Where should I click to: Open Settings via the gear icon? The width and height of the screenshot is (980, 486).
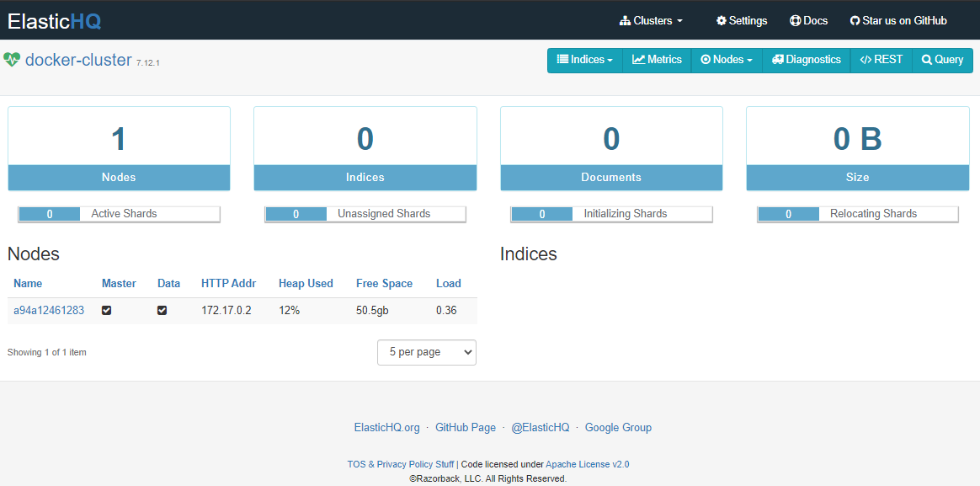[722, 20]
